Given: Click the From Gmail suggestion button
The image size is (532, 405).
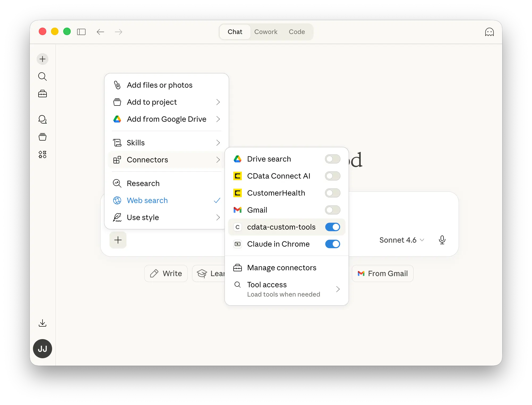Looking at the screenshot, I should [382, 273].
